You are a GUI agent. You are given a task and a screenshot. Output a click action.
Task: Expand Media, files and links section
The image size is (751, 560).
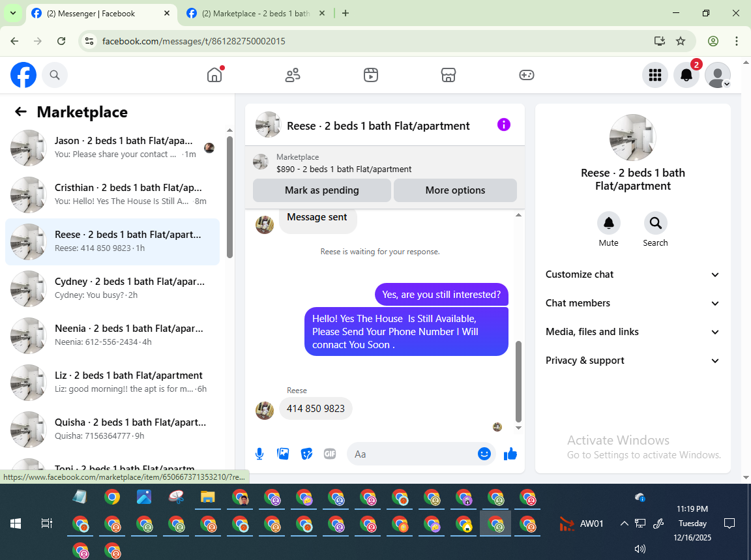coord(632,332)
